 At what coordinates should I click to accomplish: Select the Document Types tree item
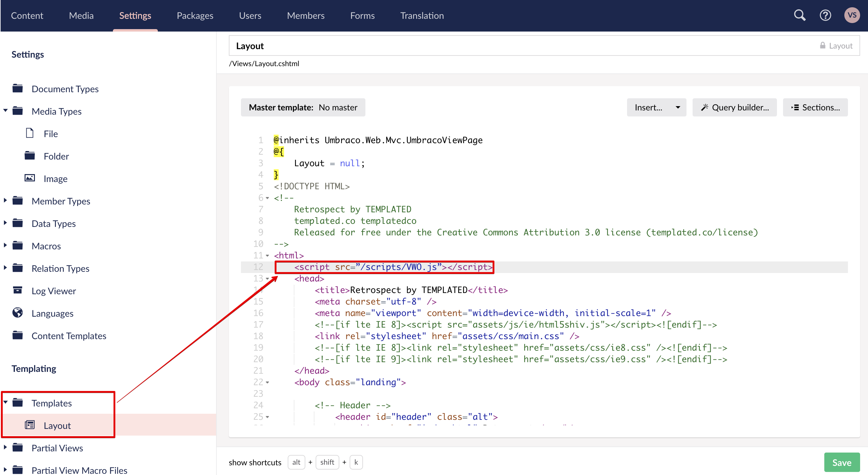point(65,89)
